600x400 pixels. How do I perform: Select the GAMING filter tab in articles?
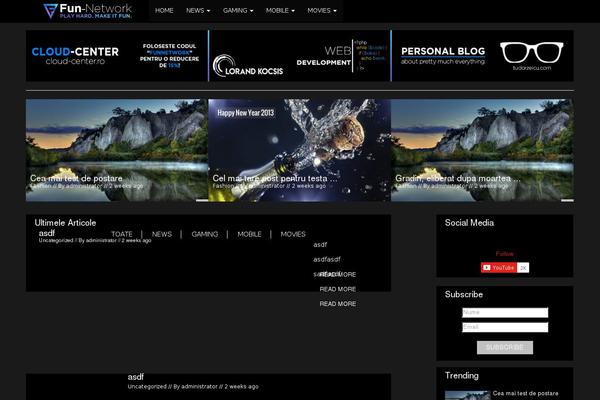(x=205, y=234)
